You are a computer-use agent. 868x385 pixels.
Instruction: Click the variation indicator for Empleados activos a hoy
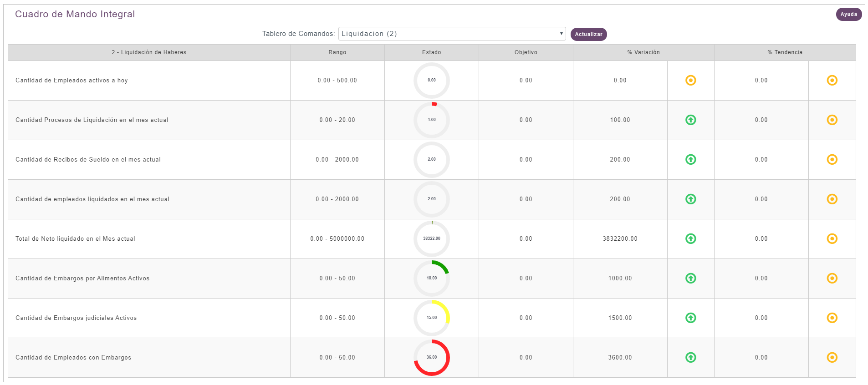click(690, 81)
